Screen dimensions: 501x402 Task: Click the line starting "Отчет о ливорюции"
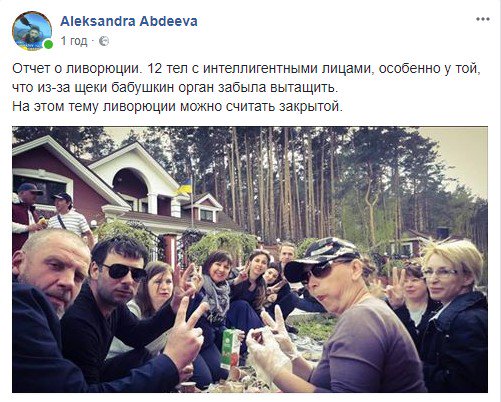pyautogui.click(x=246, y=68)
